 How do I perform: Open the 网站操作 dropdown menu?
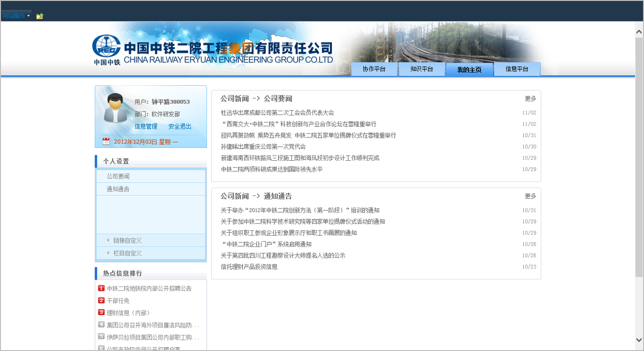tap(16, 16)
